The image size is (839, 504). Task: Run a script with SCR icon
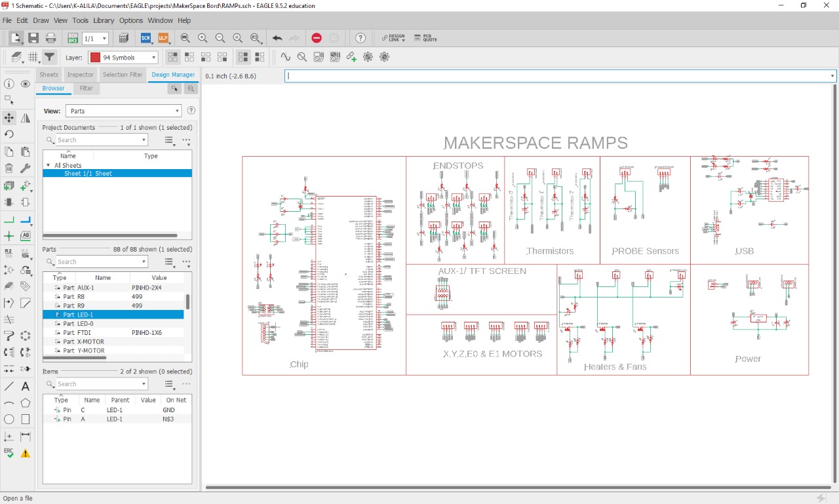[x=146, y=38]
